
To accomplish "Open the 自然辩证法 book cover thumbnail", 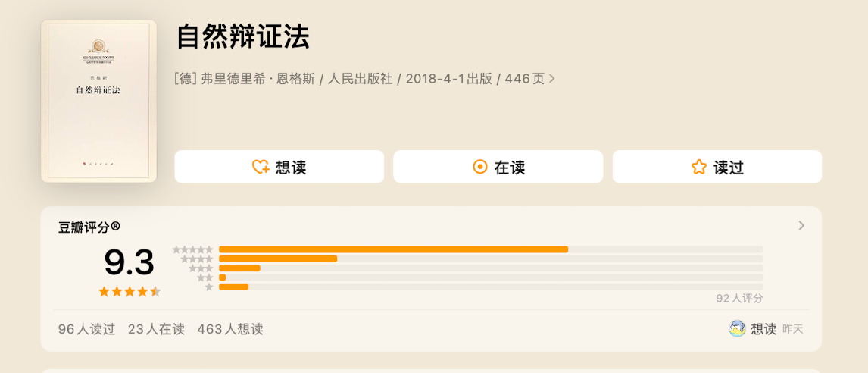I will tap(98, 101).
